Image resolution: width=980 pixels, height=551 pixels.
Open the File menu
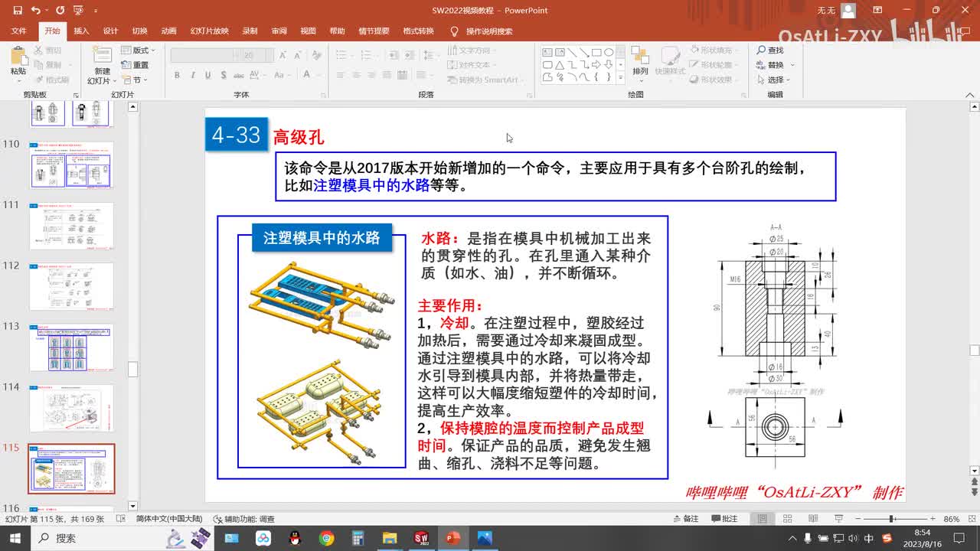19,31
